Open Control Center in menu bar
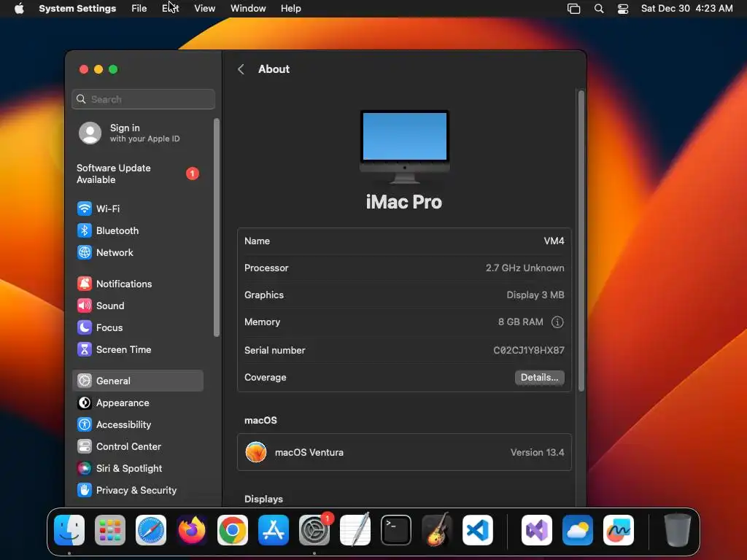Image resolution: width=747 pixels, height=560 pixels. point(623,9)
